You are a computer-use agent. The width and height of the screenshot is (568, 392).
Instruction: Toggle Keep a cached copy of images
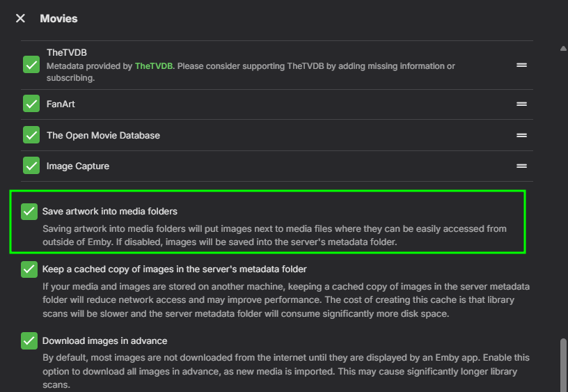[29, 269]
